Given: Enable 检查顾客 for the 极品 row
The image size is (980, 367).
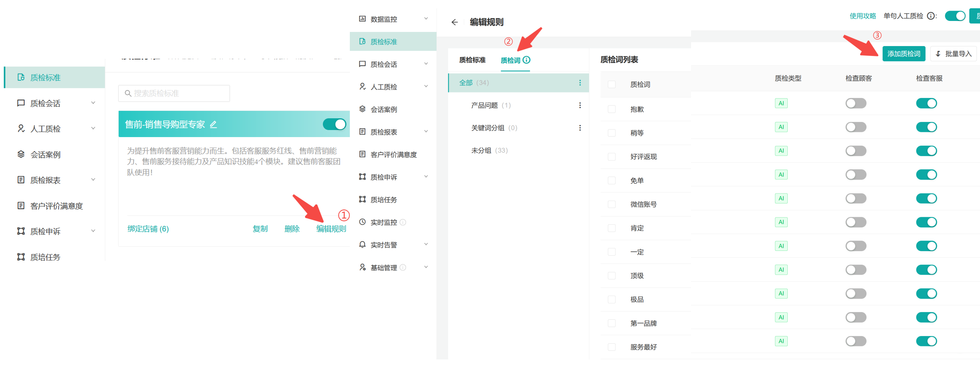Looking at the screenshot, I should 855,294.
